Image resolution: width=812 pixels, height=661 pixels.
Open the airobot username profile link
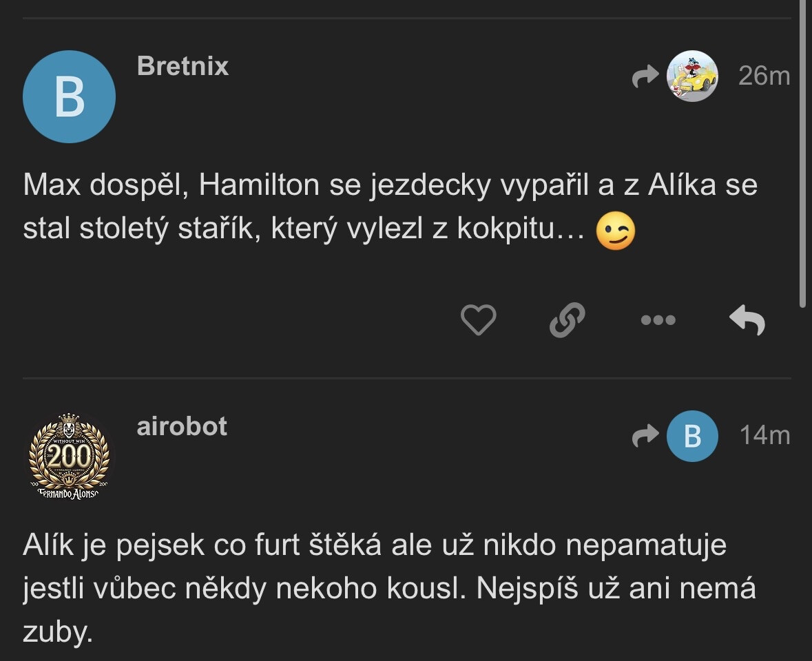pyautogui.click(x=182, y=426)
